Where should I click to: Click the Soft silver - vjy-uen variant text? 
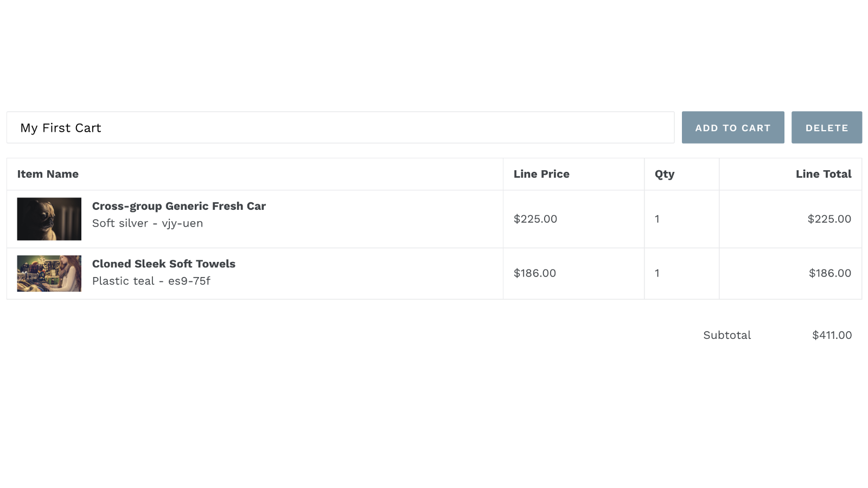click(147, 223)
